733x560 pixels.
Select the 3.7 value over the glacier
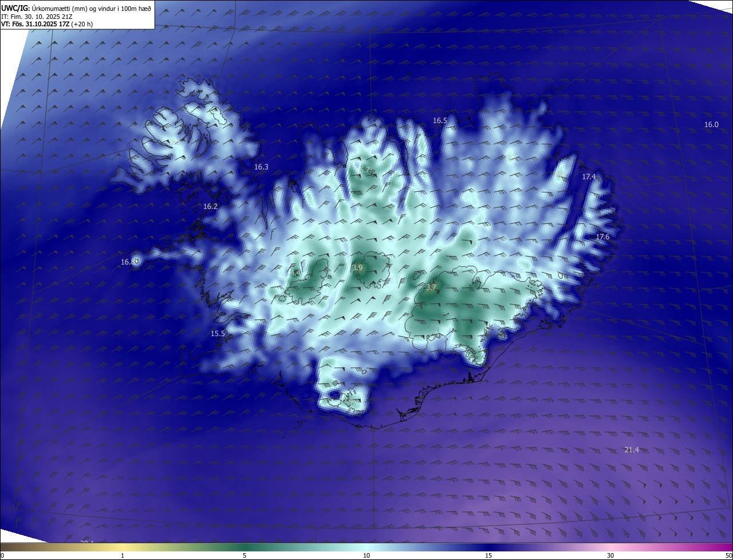click(431, 287)
